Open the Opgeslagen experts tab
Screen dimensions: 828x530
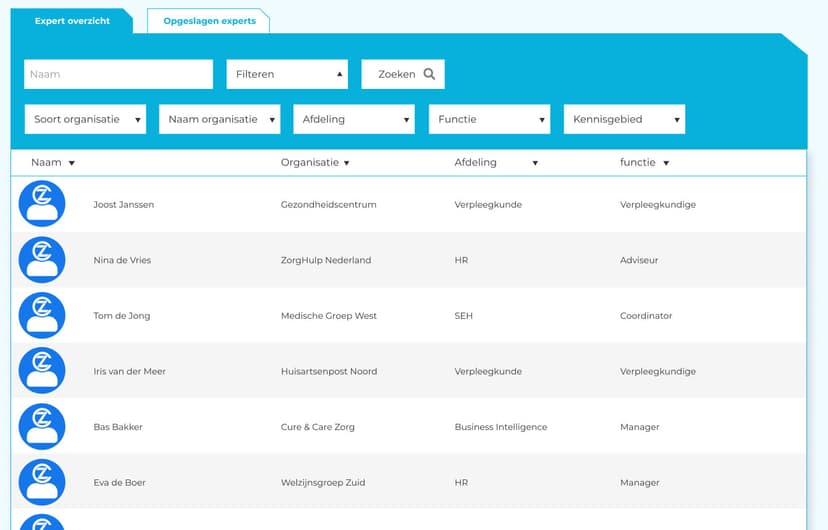(209, 21)
